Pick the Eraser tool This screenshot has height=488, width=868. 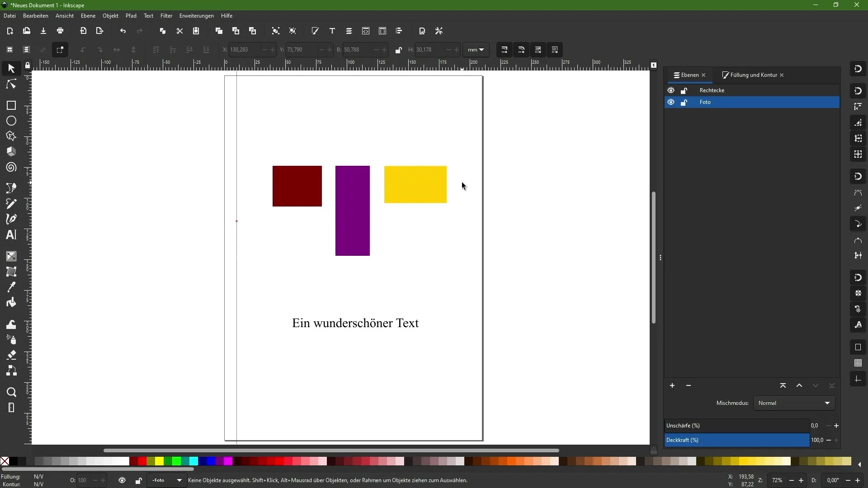tap(11, 355)
